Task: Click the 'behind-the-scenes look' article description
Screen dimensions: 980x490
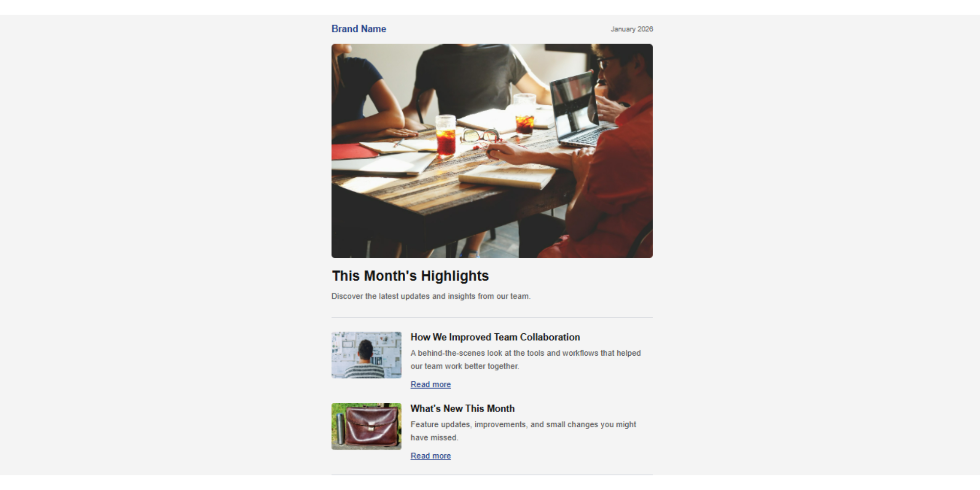Action: pos(526,360)
